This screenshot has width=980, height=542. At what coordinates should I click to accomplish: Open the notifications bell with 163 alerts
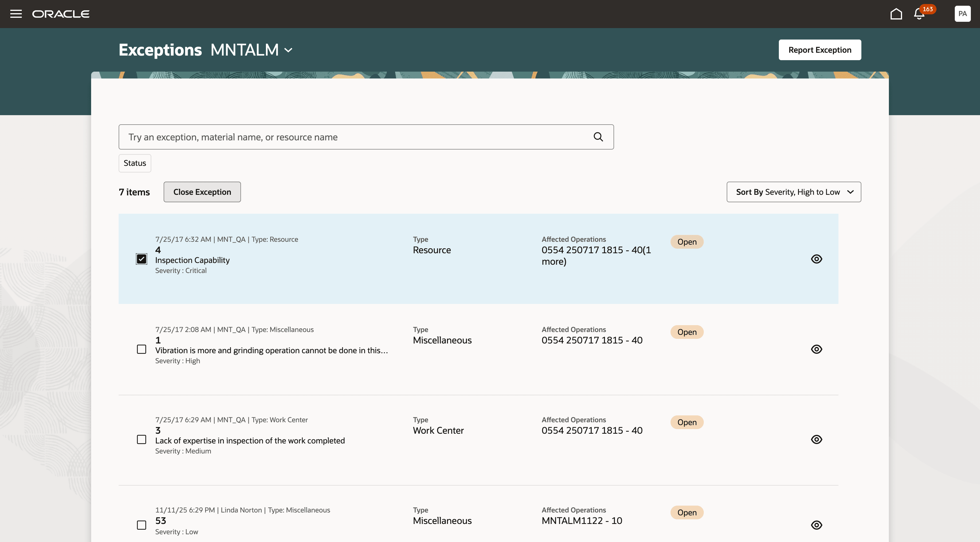click(919, 14)
